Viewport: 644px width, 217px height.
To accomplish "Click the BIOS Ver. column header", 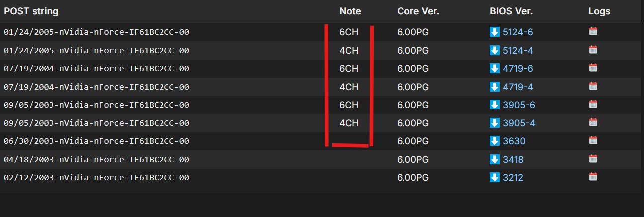I will [x=511, y=11].
